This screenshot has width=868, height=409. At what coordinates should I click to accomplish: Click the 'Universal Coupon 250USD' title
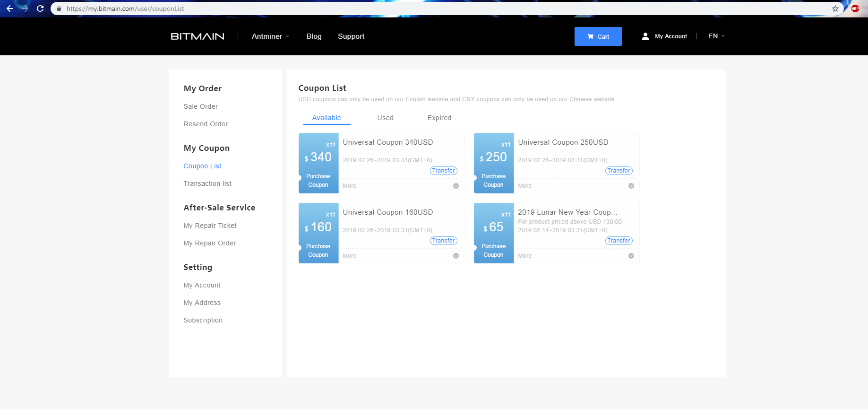click(x=563, y=142)
